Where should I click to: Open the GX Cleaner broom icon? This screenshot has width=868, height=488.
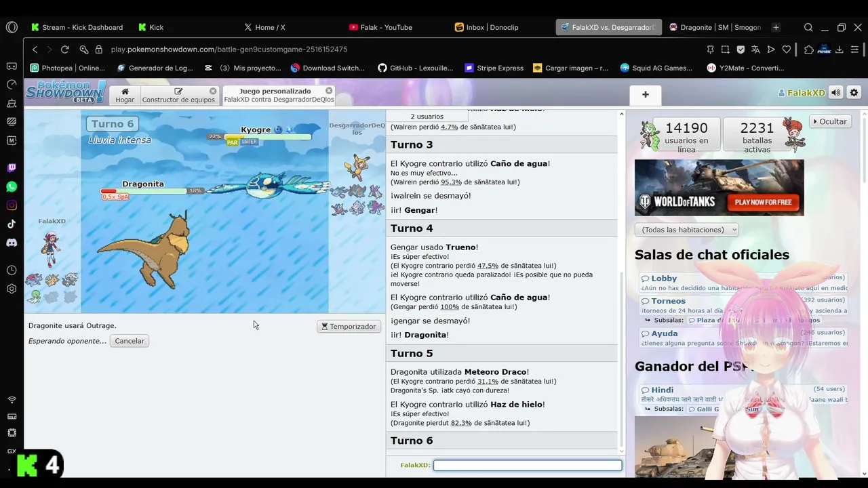tap(12, 103)
